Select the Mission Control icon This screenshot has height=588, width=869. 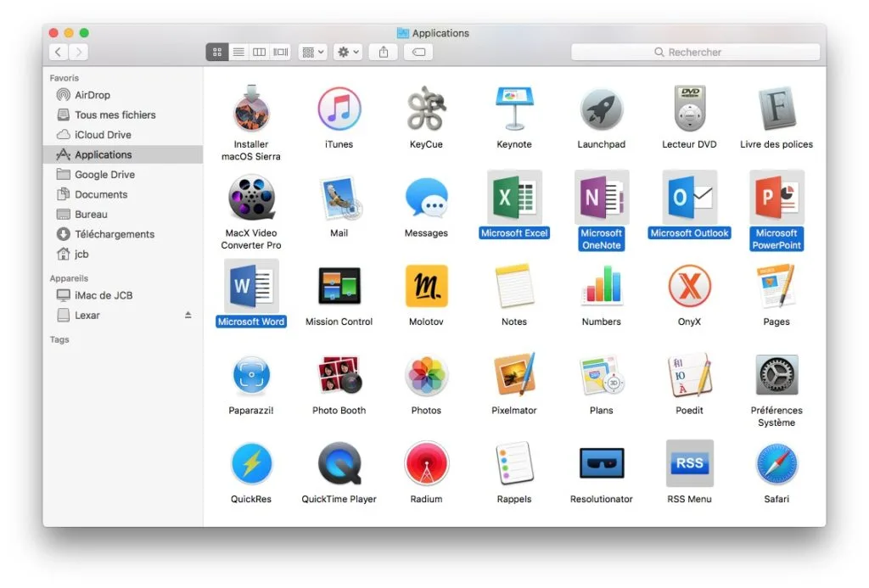coord(339,286)
